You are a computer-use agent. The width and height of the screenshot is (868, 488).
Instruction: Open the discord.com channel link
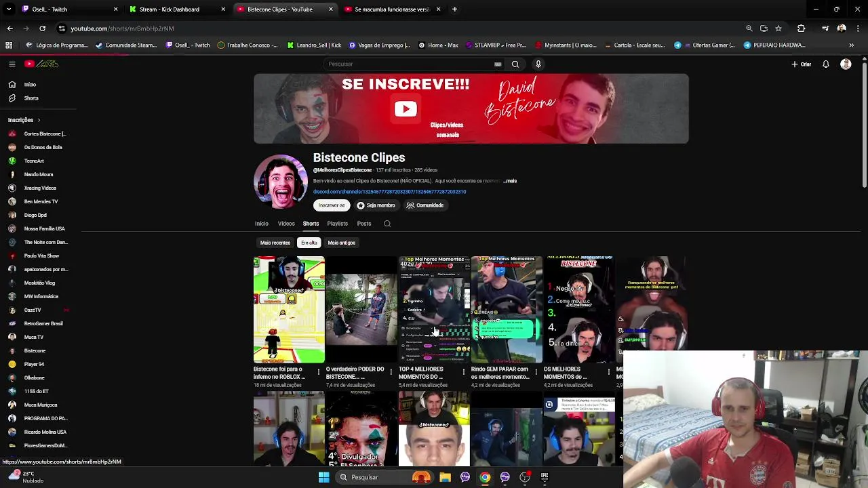coord(389,192)
